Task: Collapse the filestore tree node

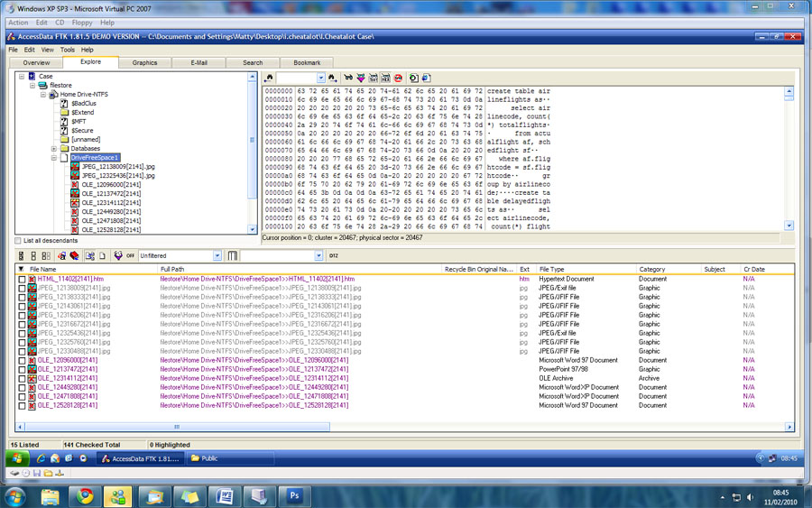Action: coord(32,86)
